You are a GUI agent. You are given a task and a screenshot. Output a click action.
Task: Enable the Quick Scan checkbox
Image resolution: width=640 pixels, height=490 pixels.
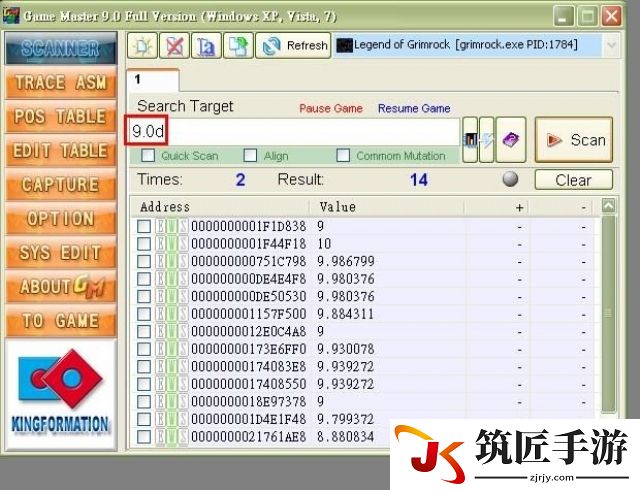click(148, 155)
